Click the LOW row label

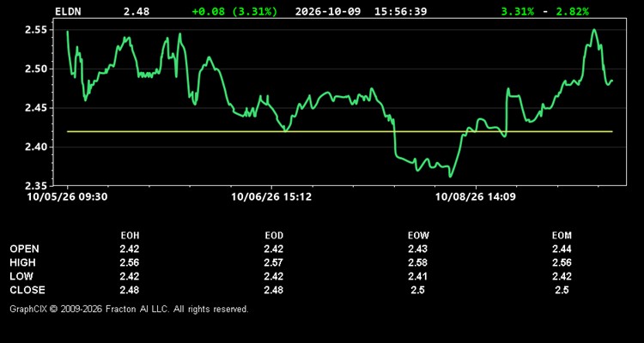click(21, 276)
